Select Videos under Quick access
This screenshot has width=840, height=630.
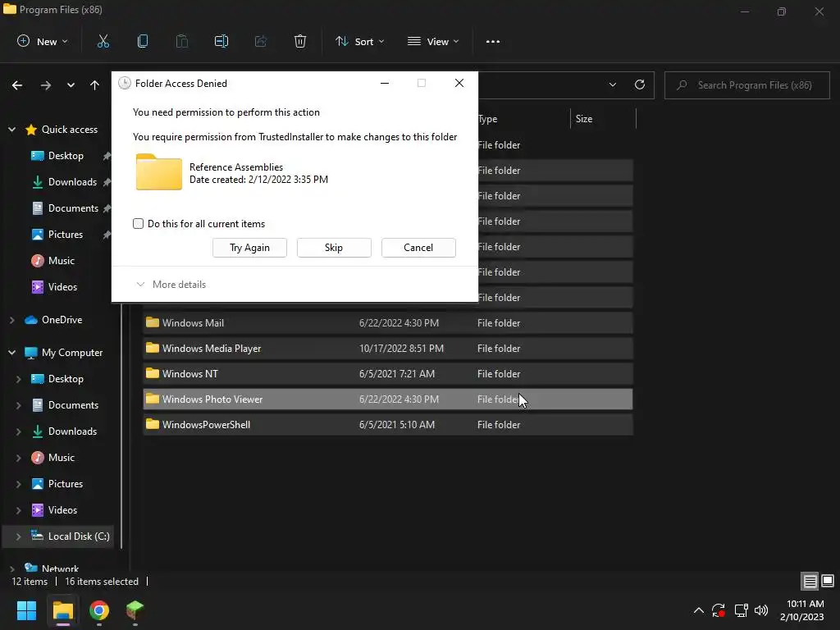pyautogui.click(x=62, y=286)
